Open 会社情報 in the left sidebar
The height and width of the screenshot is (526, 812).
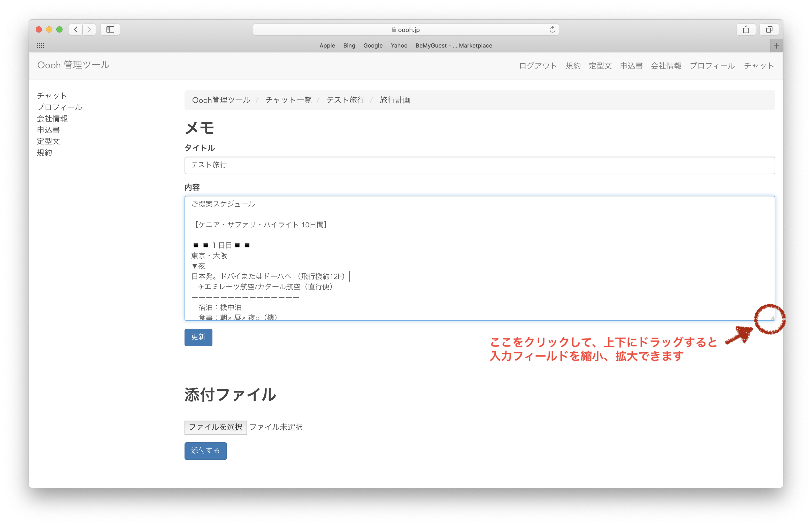click(52, 119)
